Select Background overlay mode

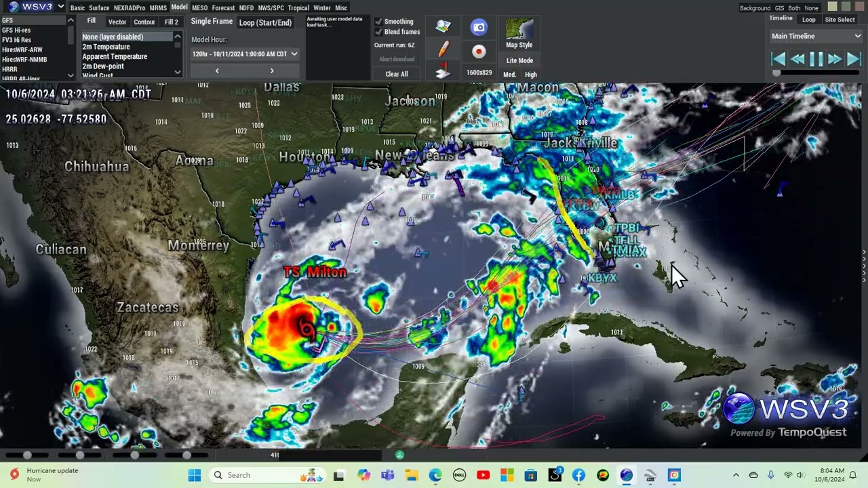(755, 8)
